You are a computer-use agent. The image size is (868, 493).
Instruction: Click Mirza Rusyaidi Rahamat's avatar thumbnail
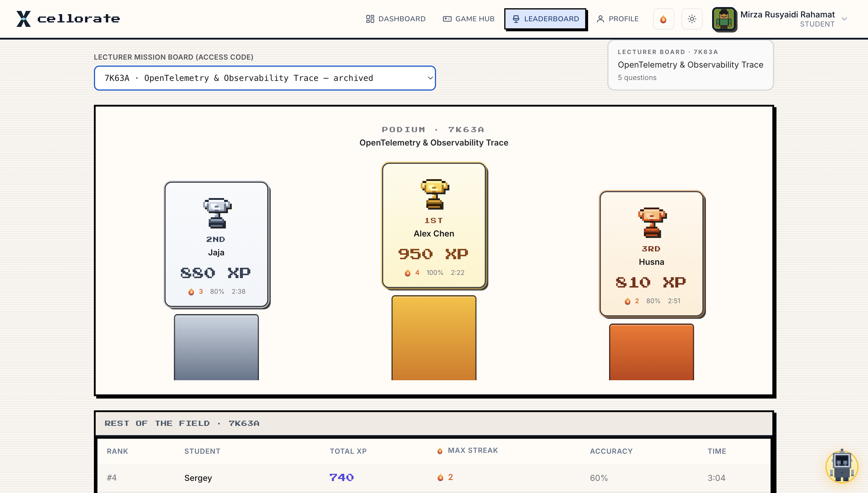[724, 19]
